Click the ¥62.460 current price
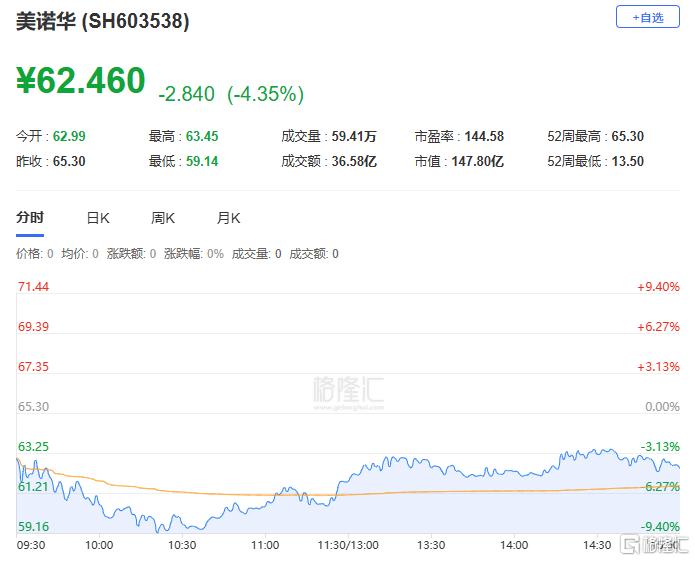Screen dimensions: 695x561 [81, 82]
